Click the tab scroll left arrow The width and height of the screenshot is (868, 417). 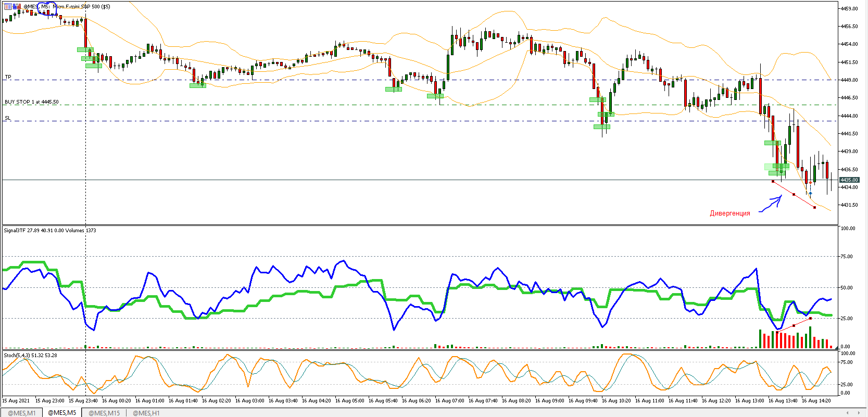click(x=848, y=413)
